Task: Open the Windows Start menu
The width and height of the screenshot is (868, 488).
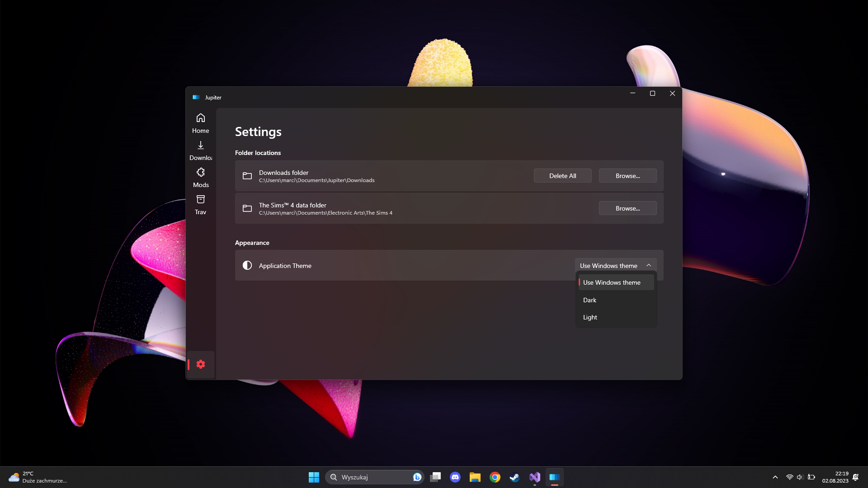Action: pos(314,477)
